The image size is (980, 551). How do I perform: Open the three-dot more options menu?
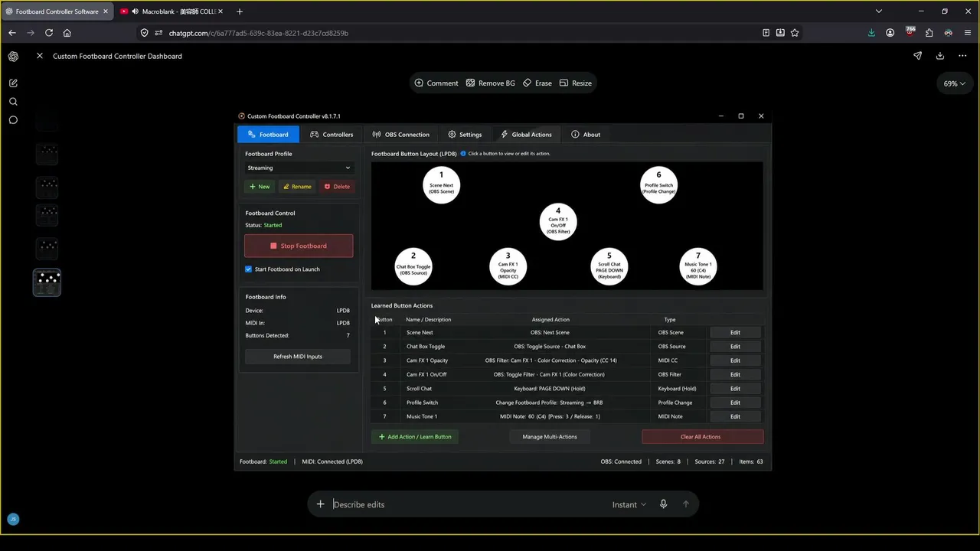(x=962, y=56)
